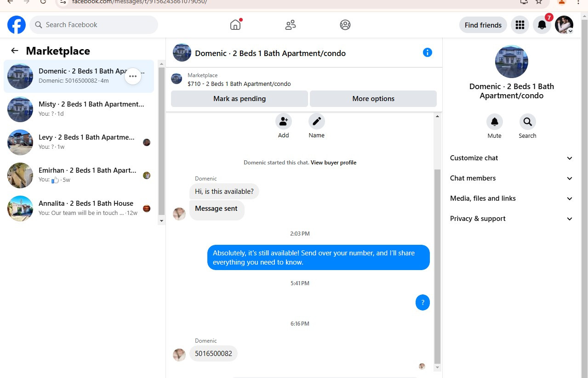Viewport: 588px width, 378px height.
Task: Reload the page with the browser refresh icon
Action: coord(43,2)
